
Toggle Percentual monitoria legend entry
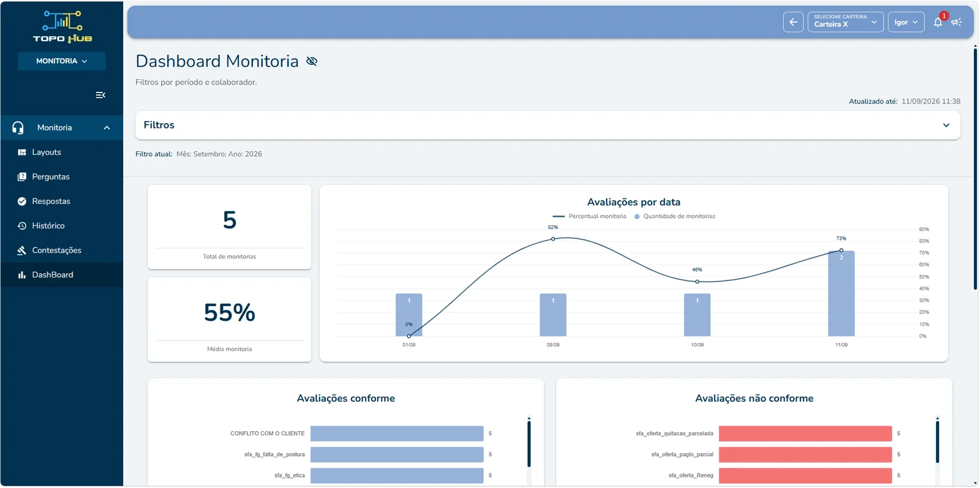[x=589, y=217]
